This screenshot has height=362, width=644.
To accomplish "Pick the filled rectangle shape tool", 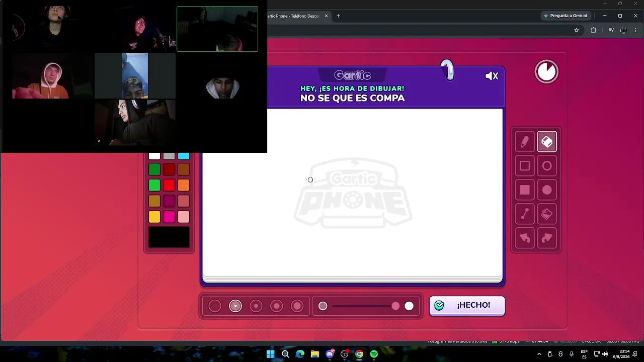I will click(525, 190).
